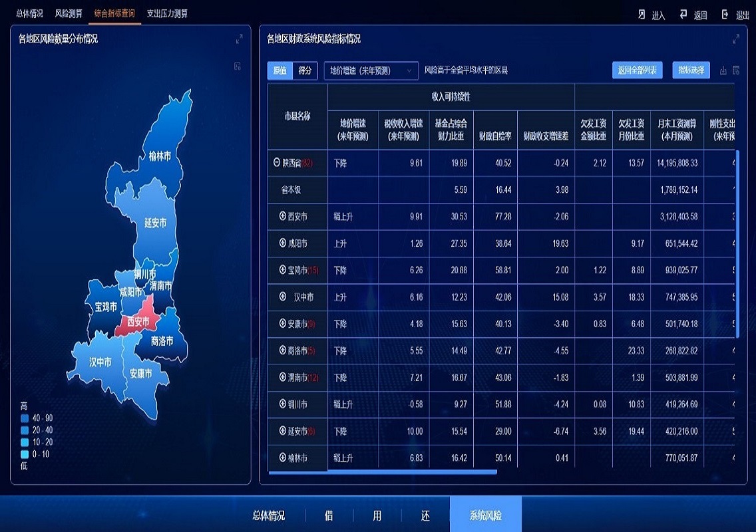
Task: Collapse the 陕西省 row in the table
Action: [x=276, y=163]
